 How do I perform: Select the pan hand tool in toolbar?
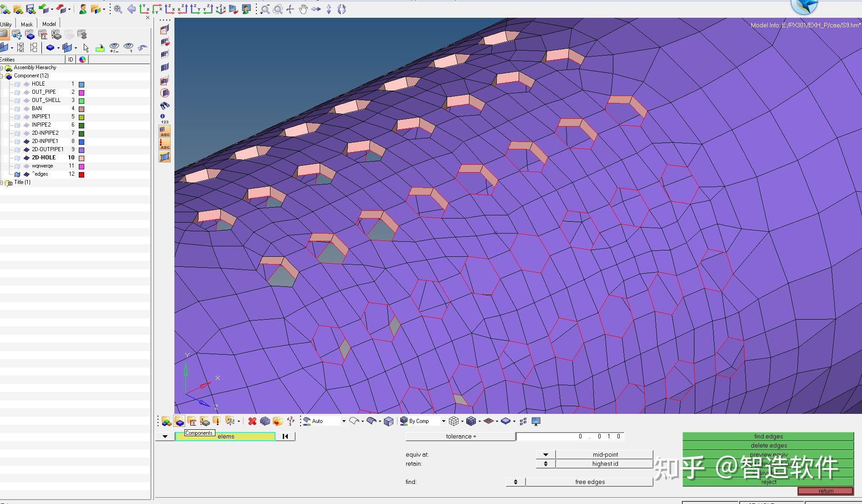303,9
